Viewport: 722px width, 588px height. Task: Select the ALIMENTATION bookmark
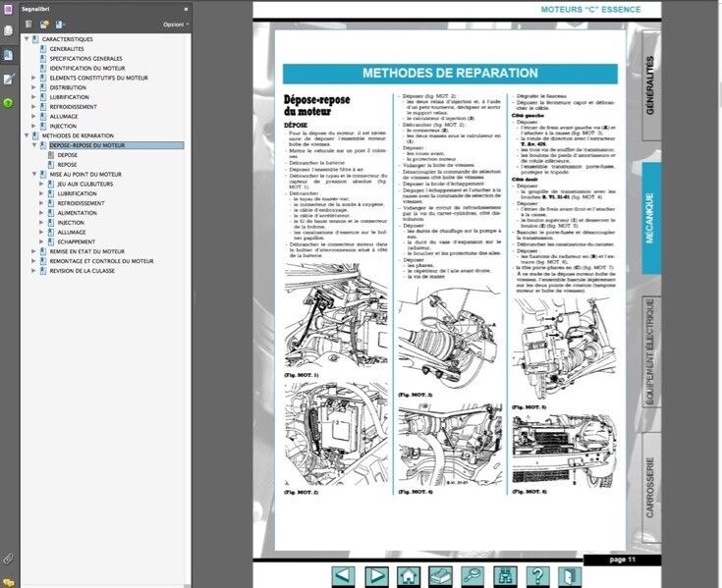(78, 213)
